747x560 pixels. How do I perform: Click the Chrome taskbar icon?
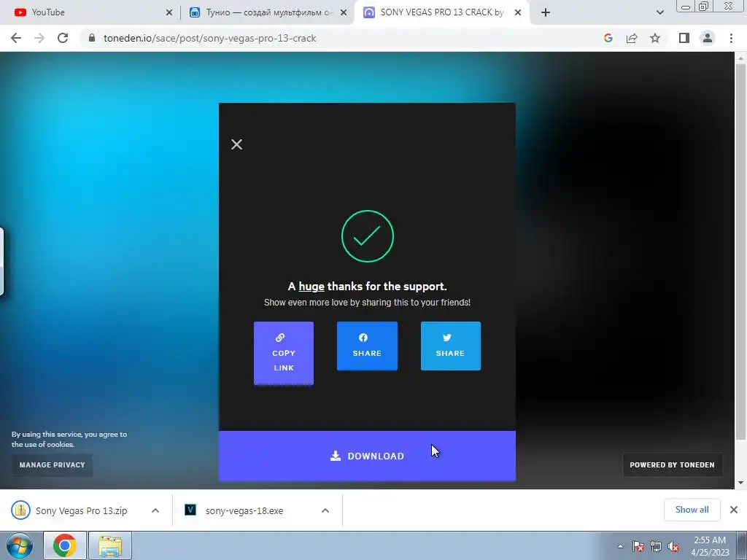click(65, 545)
